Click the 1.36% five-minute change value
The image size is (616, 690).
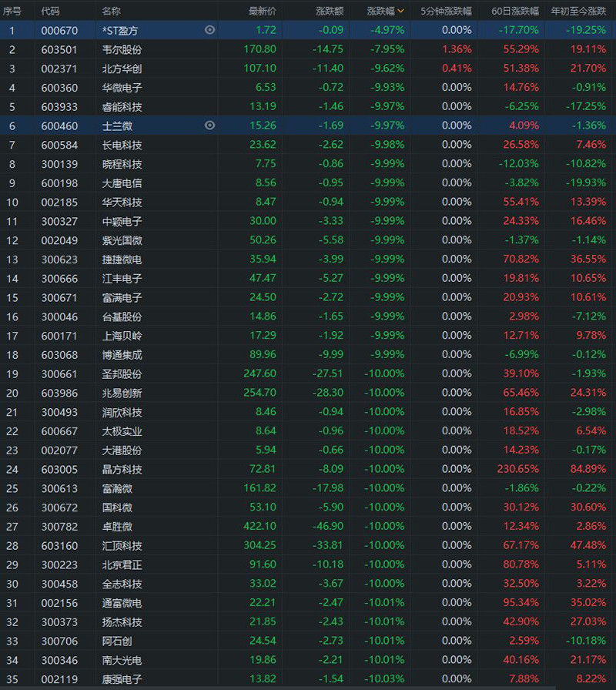pyautogui.click(x=457, y=49)
